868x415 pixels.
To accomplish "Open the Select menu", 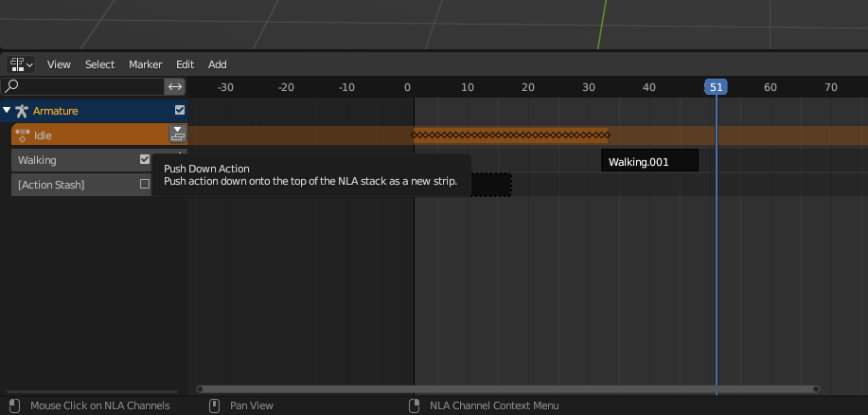I will 99,64.
